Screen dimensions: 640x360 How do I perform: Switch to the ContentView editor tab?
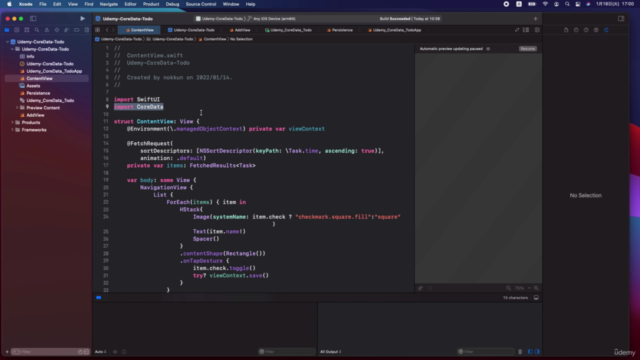(x=139, y=30)
